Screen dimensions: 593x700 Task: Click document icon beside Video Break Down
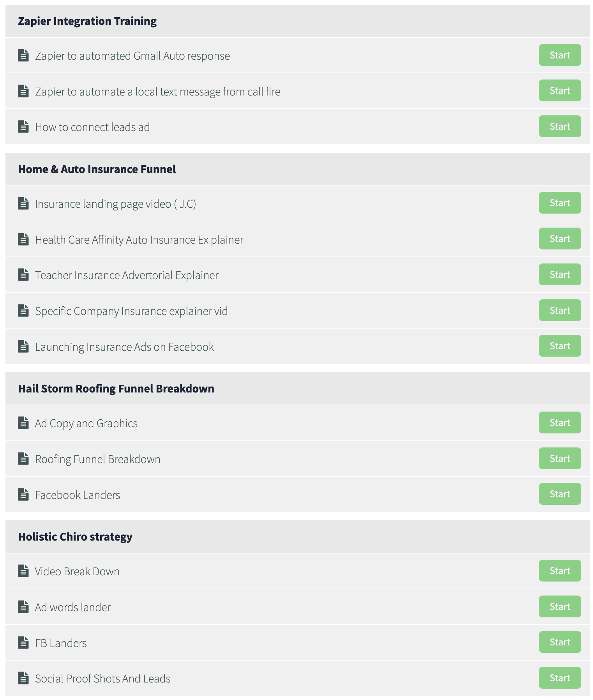pyautogui.click(x=23, y=571)
